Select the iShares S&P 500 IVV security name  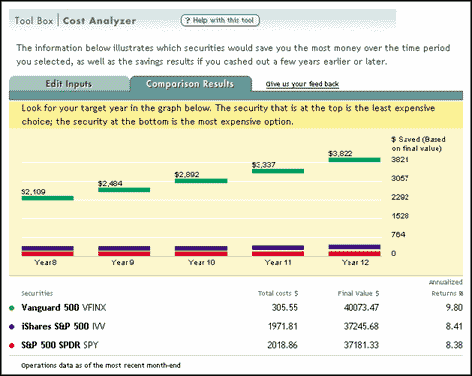pyautogui.click(x=63, y=326)
